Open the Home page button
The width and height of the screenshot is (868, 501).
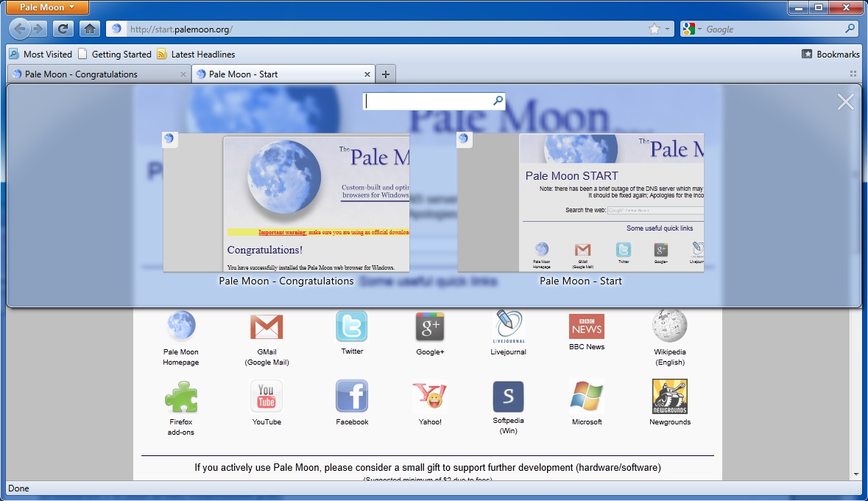[x=90, y=29]
